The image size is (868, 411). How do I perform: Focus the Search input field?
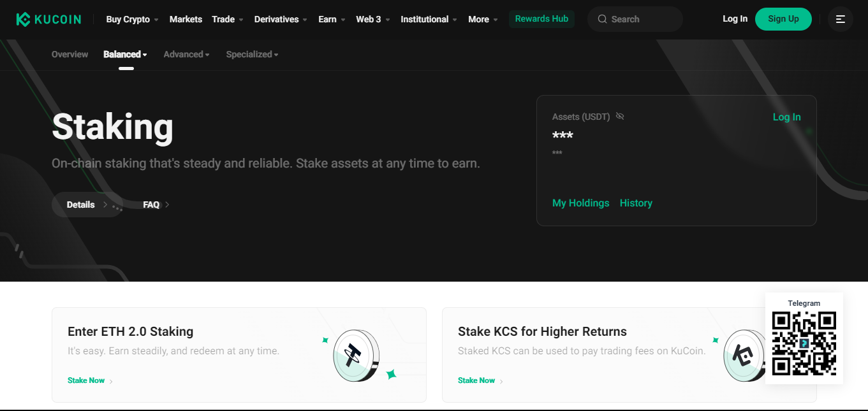(x=635, y=19)
